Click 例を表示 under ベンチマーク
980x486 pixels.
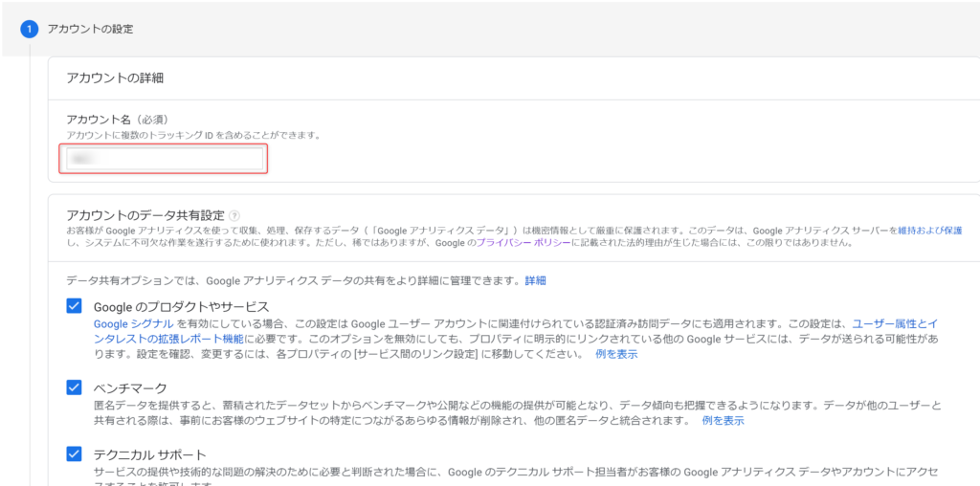tap(724, 420)
